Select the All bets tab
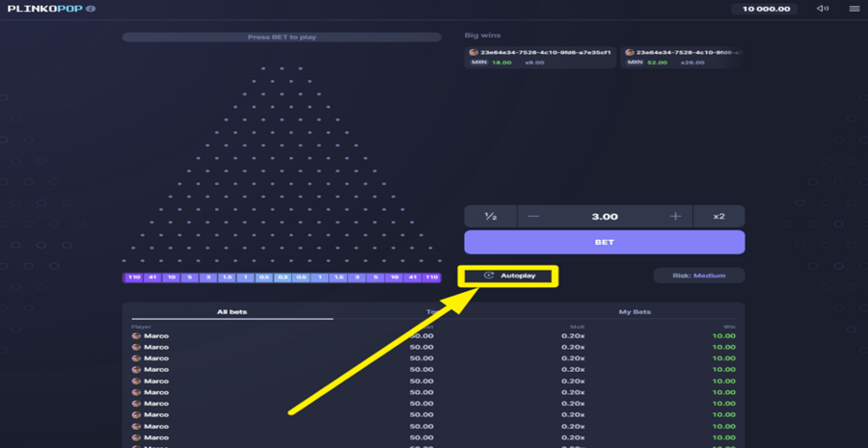The height and width of the screenshot is (448, 868). pyautogui.click(x=231, y=312)
